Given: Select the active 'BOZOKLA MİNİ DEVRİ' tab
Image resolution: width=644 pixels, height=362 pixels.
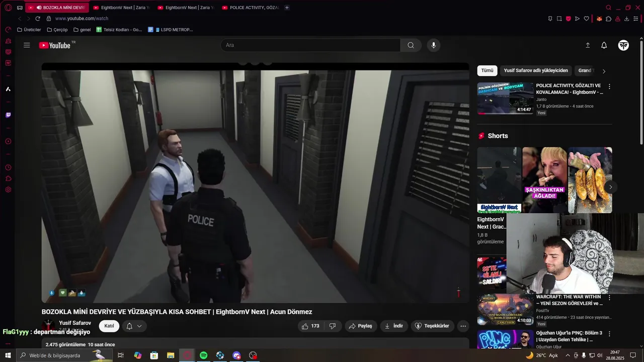Looking at the screenshot, I should tap(57, 8).
